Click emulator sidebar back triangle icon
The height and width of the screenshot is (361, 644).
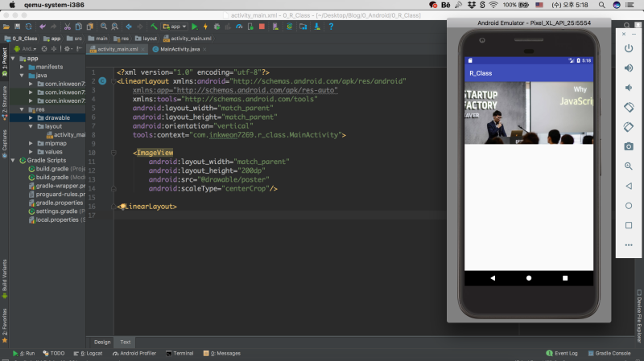(629, 186)
